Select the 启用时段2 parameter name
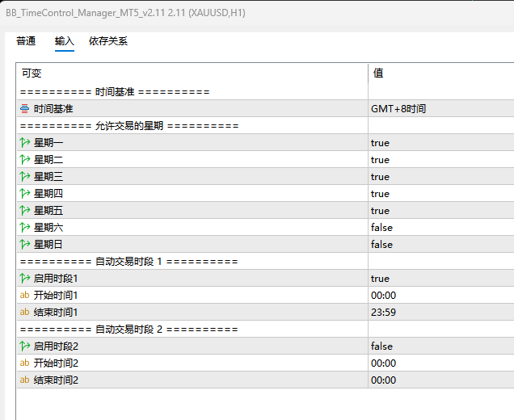Image resolution: width=514 pixels, height=420 pixels. click(56, 346)
